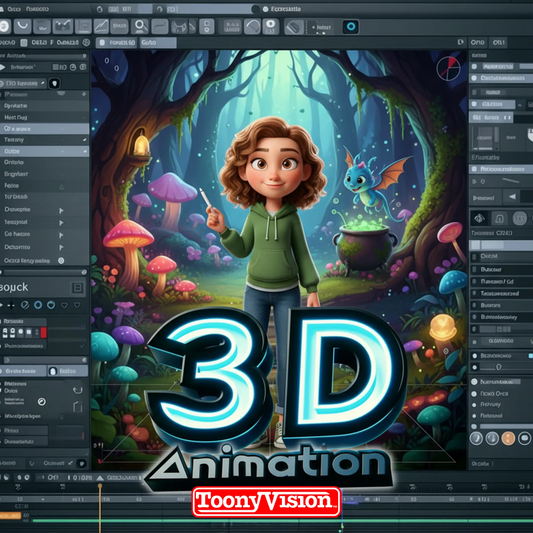Switch to the Gorto tab
Viewport: 533px width, 533px height.
[x=158, y=42]
